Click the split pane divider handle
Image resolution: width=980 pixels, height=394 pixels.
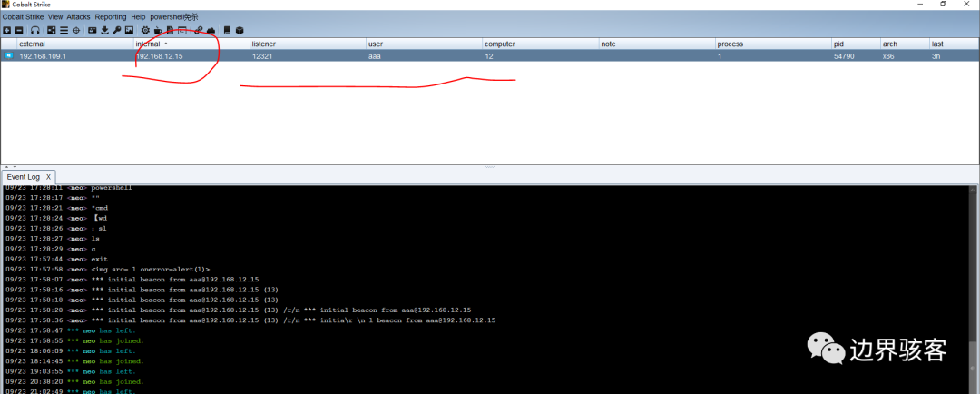[x=489, y=167]
